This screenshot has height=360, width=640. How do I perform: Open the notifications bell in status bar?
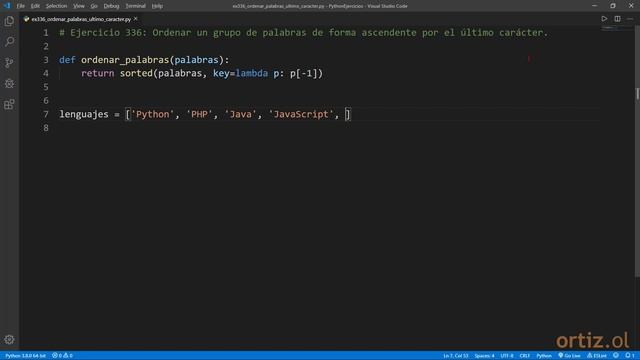629,356
